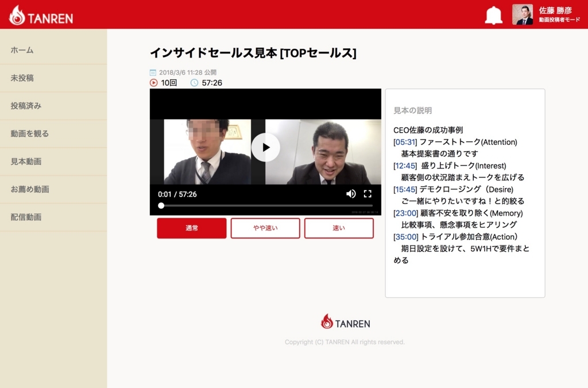Image resolution: width=588 pixels, height=388 pixels.
Task: Click the 比較事項、懸念事項をヒアリング line
Action: (459, 225)
